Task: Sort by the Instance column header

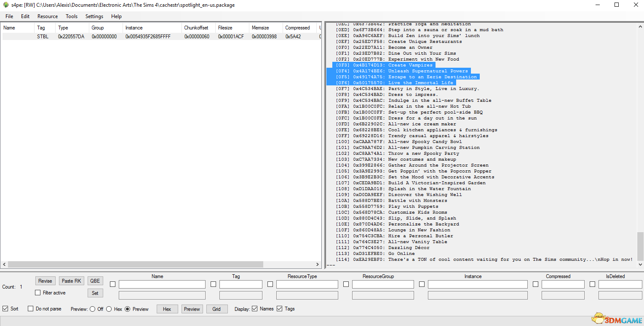Action: (152, 28)
